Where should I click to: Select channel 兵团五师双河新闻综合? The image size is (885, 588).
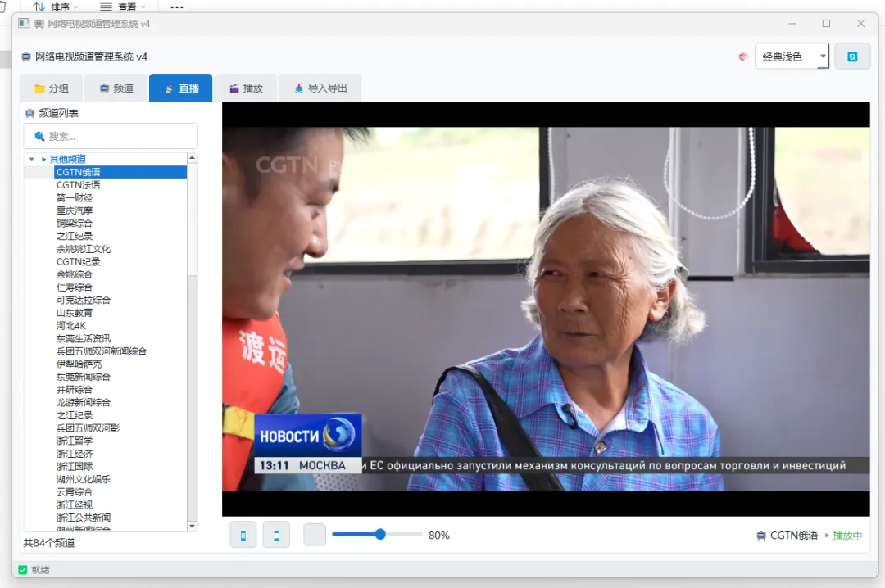(x=101, y=351)
